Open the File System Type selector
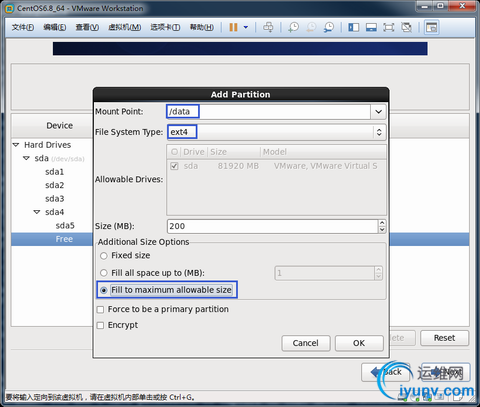The image size is (480, 407). [x=276, y=132]
